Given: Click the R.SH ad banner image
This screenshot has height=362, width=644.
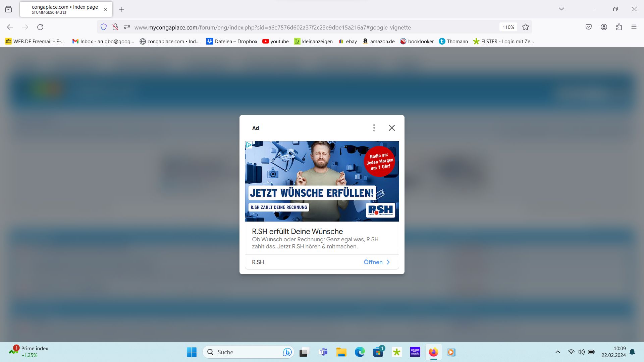Looking at the screenshot, I should pos(322,181).
